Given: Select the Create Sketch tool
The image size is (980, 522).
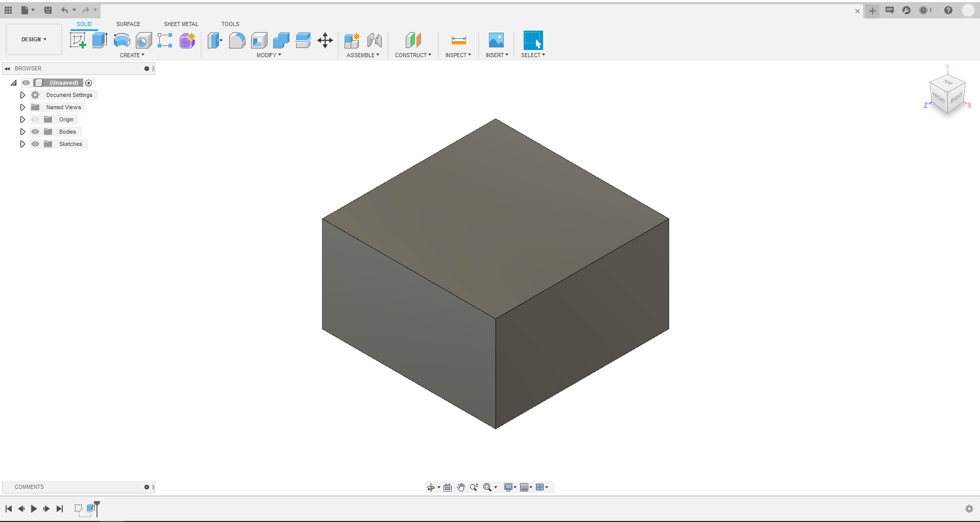Looking at the screenshot, I should [x=78, y=40].
